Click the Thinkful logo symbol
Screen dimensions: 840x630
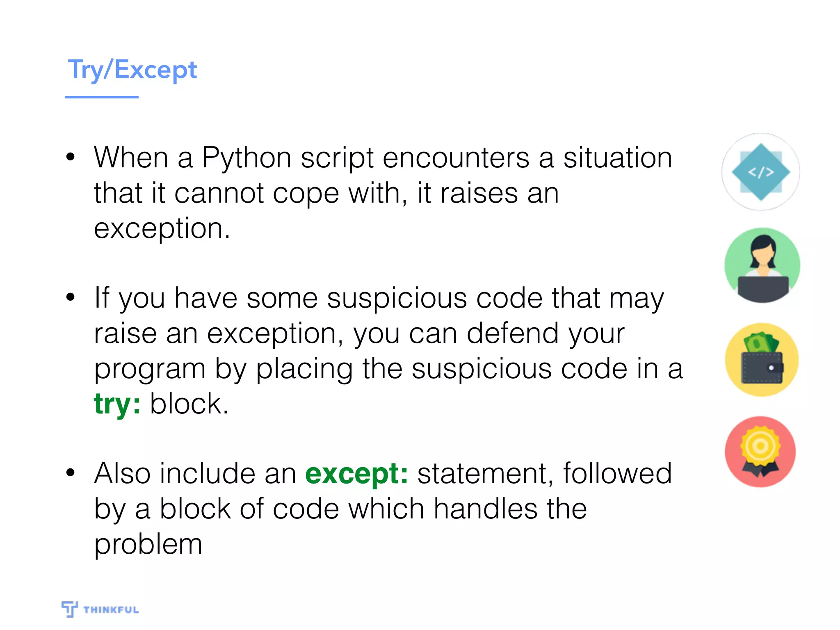[69, 609]
